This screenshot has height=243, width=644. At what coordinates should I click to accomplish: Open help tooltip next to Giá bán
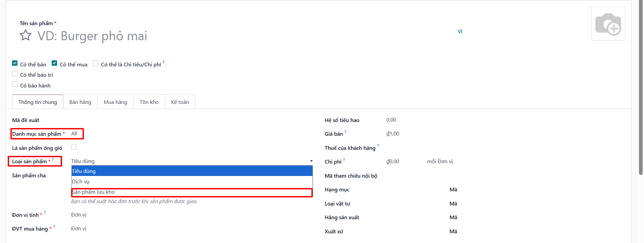(345, 132)
